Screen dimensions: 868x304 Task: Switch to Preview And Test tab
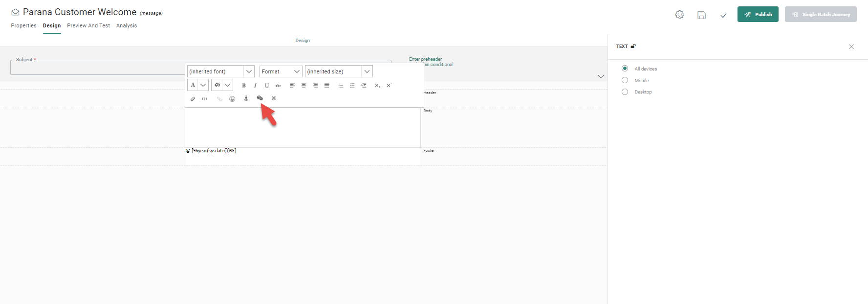(88, 25)
